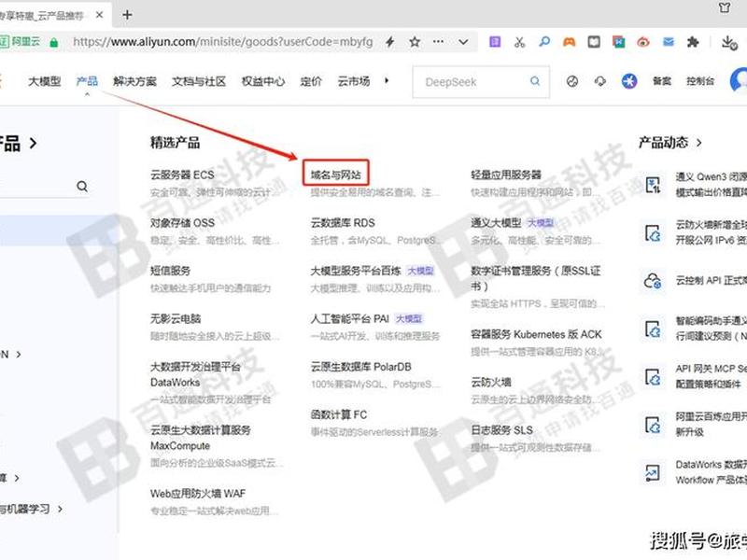Click the scissors screenshot tool icon

(520, 42)
